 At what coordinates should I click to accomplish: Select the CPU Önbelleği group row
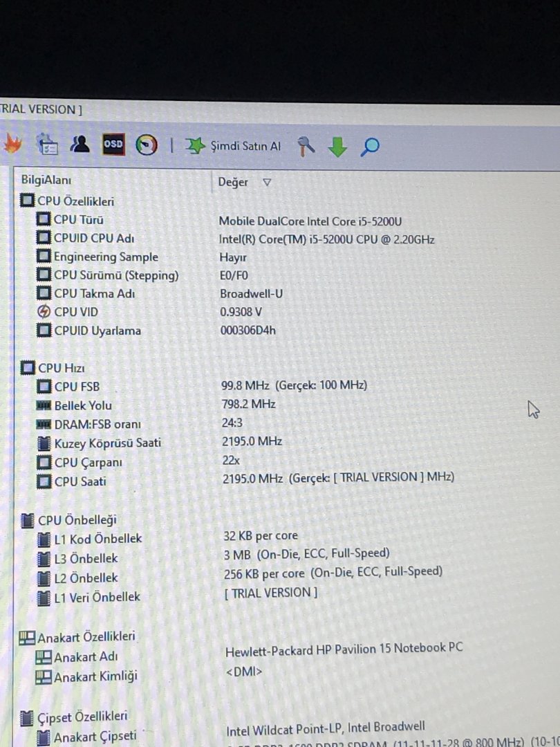[x=70, y=520]
